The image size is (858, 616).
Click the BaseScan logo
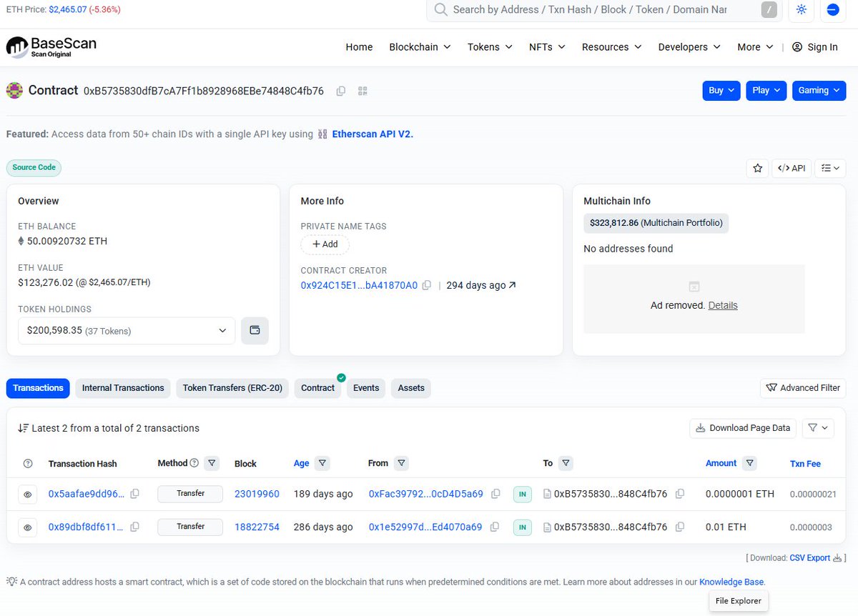pyautogui.click(x=51, y=47)
